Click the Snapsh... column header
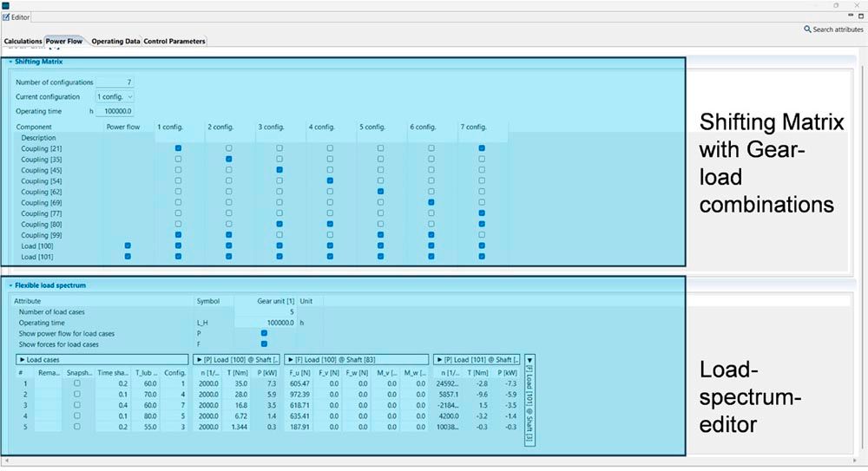The width and height of the screenshot is (868, 471). tap(79, 372)
